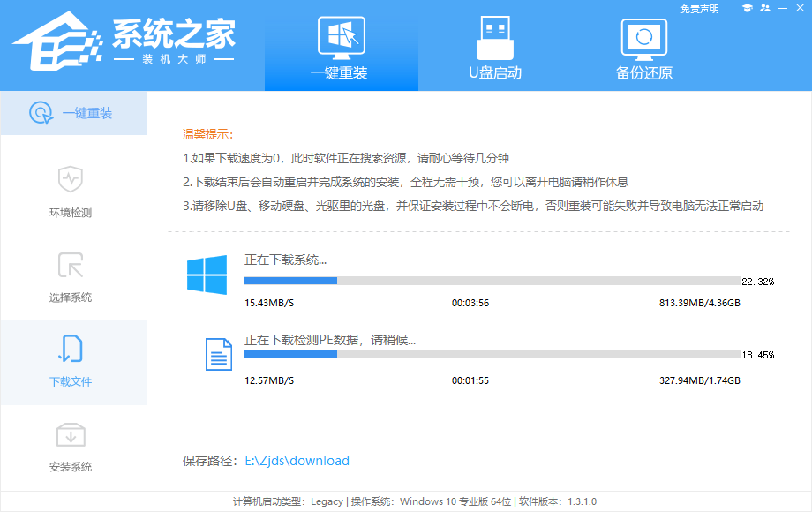The height and width of the screenshot is (512, 812).
Task: Select 一键重装 in the left sidebar
Action: [x=73, y=113]
